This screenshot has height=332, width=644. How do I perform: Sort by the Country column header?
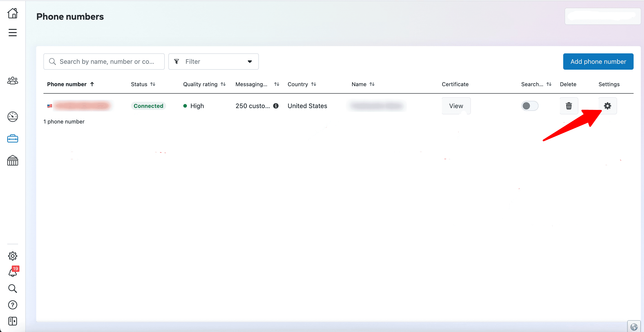click(x=302, y=84)
